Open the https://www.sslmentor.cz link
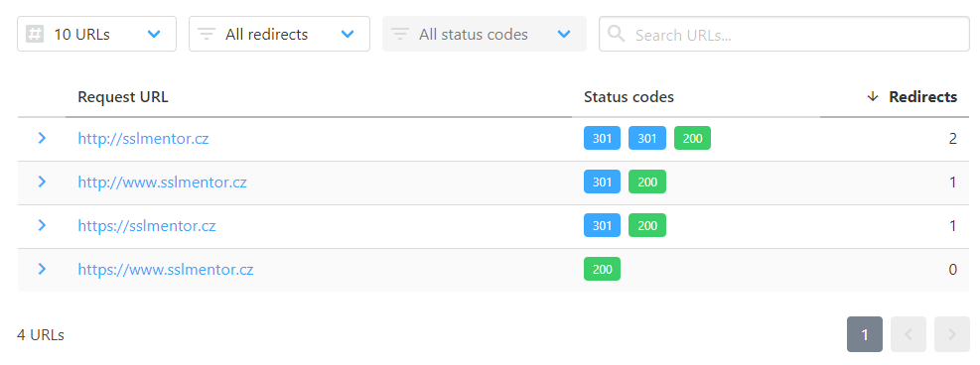The width and height of the screenshot is (980, 365). tap(166, 270)
